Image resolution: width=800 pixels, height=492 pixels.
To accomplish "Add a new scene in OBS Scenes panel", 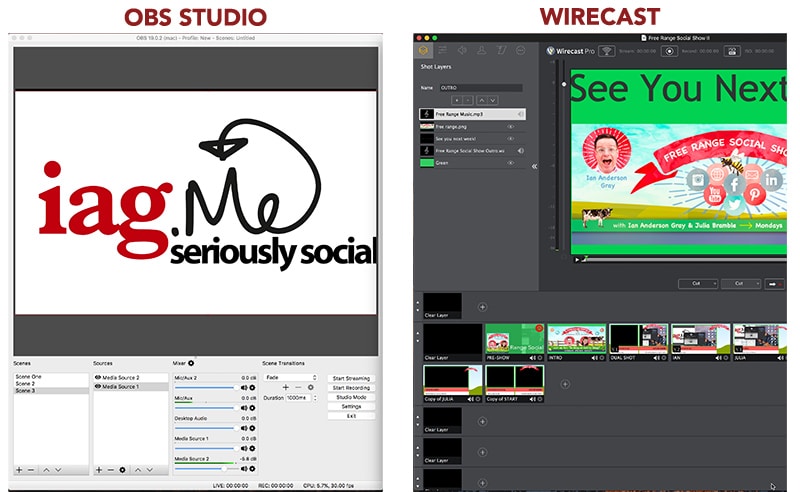I will 19,470.
